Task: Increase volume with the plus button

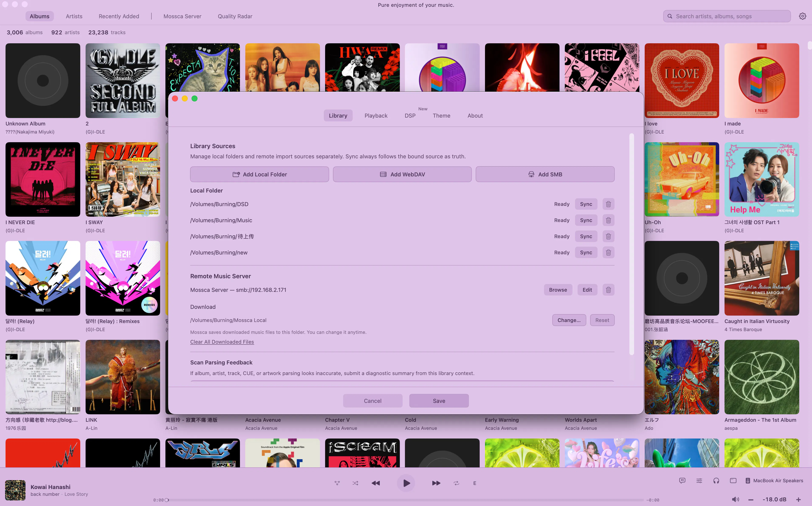Action: (798, 499)
